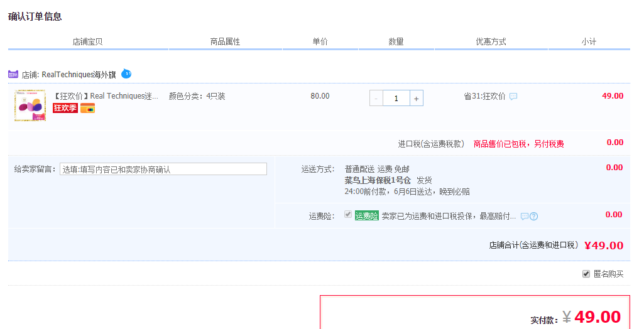Click the seller message input field
Image resolution: width=644 pixels, height=329 pixels.
tap(163, 169)
